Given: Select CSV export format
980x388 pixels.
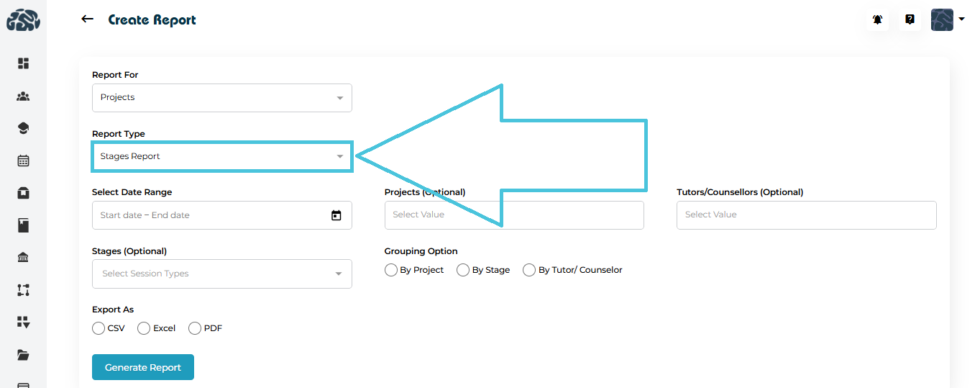Looking at the screenshot, I should [99, 328].
